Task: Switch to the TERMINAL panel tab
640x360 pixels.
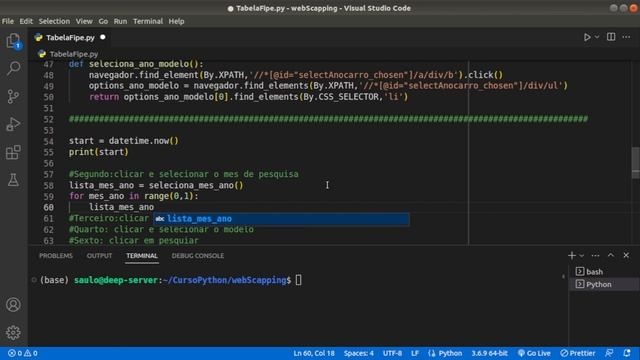Action: click(x=142, y=256)
